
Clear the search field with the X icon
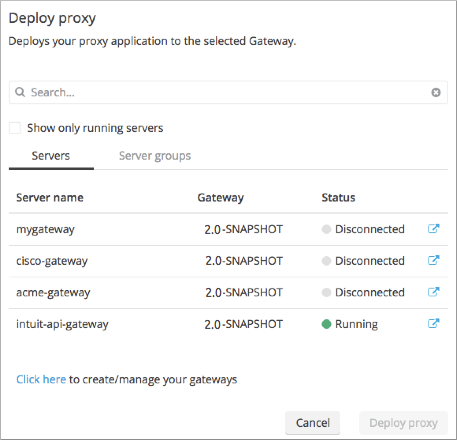pos(436,92)
